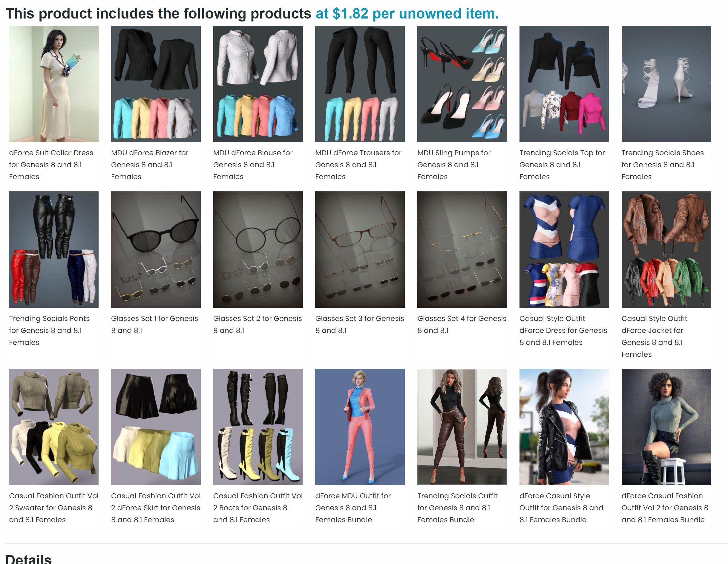Open dForce Casual Fashion Vol 2 Bundle link

(x=664, y=507)
